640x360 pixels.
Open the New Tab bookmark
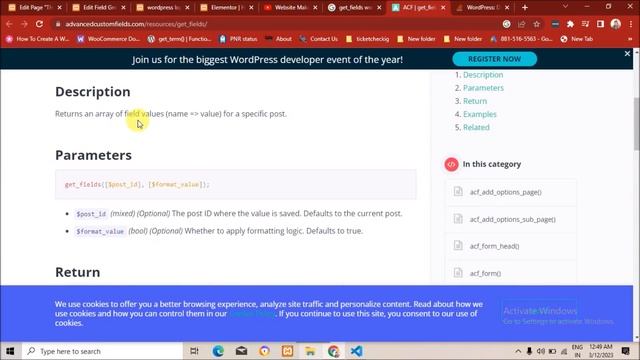tap(577, 39)
